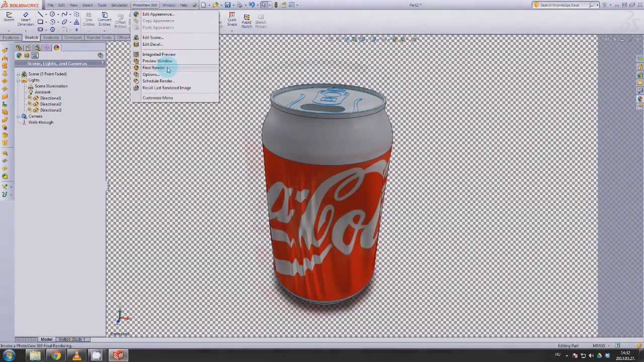Click the Search Knowledge Base field
Viewport: 644px width, 362px height.
tap(563, 5)
